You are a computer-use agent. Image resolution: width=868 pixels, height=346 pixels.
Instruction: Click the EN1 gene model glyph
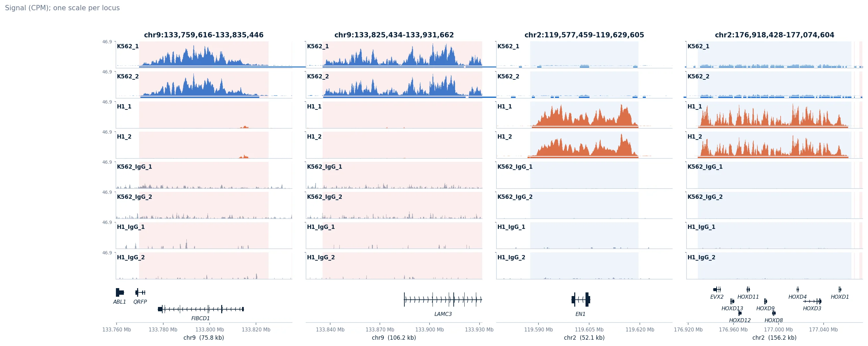(581, 300)
